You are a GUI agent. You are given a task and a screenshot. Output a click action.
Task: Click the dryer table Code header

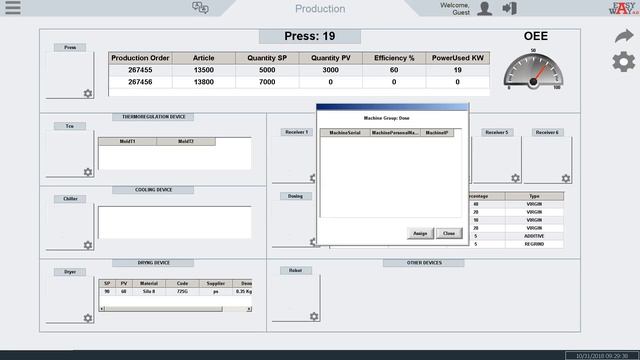coord(182,283)
